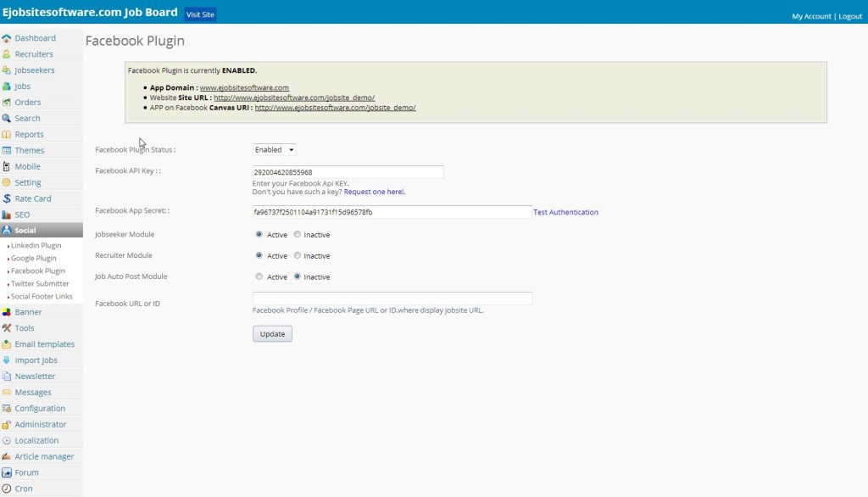Image resolution: width=868 pixels, height=497 pixels.
Task: Click the Recruiters person icon
Action: 7,54
